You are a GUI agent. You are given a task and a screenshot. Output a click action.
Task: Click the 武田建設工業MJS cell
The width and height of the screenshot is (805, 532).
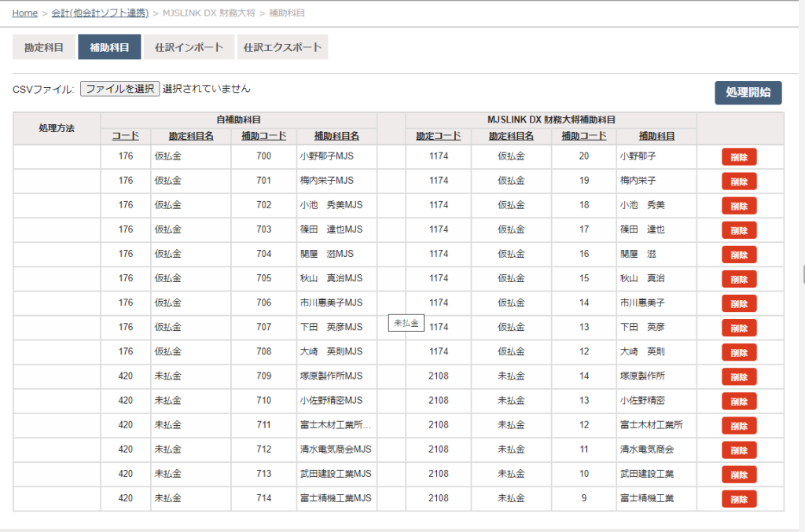tap(336, 474)
